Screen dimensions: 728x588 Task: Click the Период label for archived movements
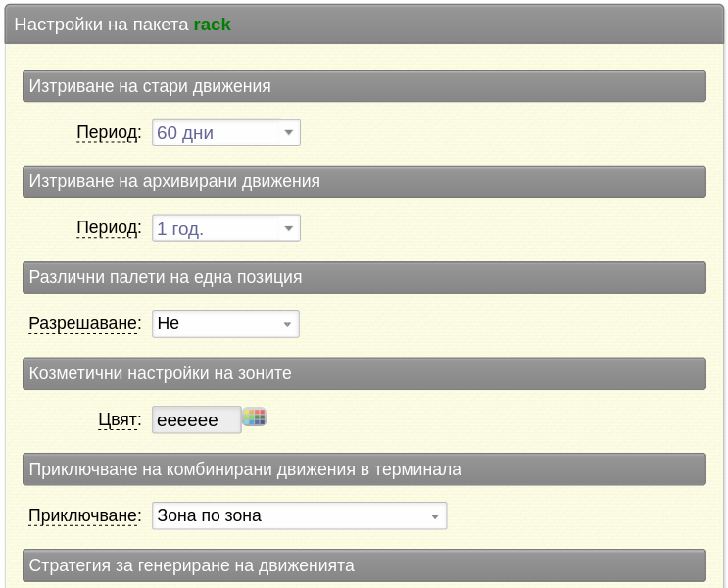pos(109,228)
